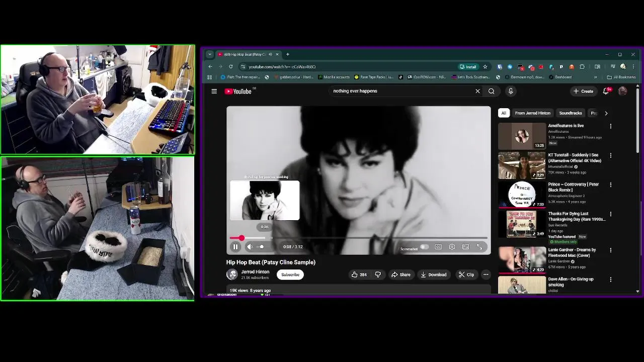Open the All Bookmarks folder

(621, 77)
